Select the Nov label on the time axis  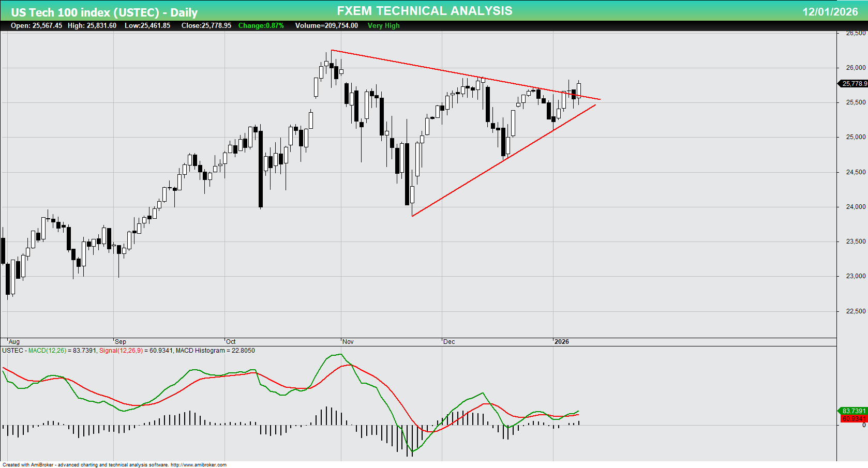click(349, 341)
